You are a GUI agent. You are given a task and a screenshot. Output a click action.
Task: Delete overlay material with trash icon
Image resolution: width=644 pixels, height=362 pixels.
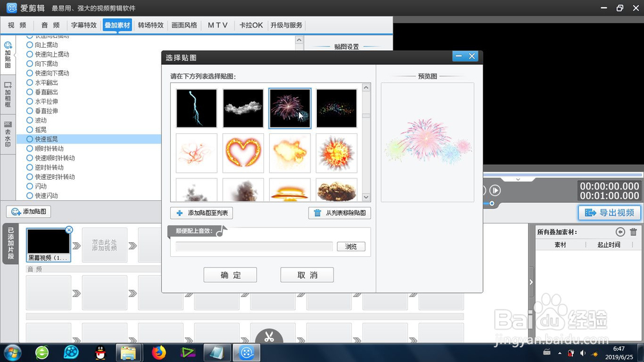pyautogui.click(x=633, y=232)
